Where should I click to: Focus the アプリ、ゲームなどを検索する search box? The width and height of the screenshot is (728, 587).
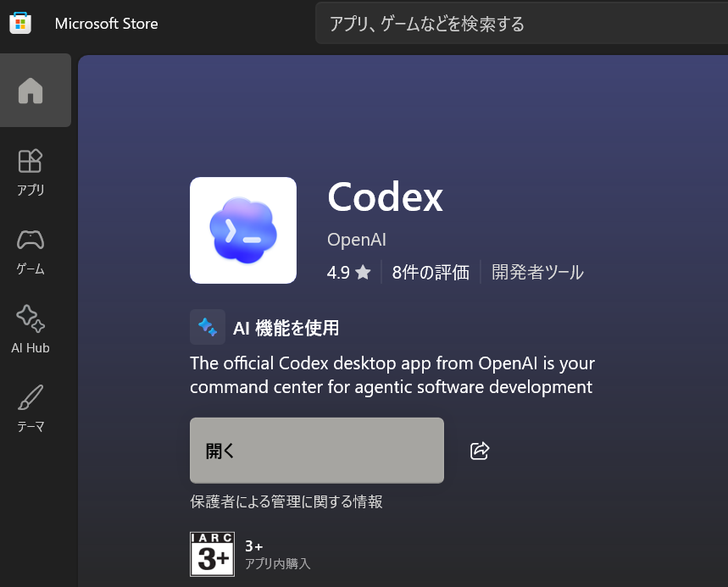pos(521,24)
